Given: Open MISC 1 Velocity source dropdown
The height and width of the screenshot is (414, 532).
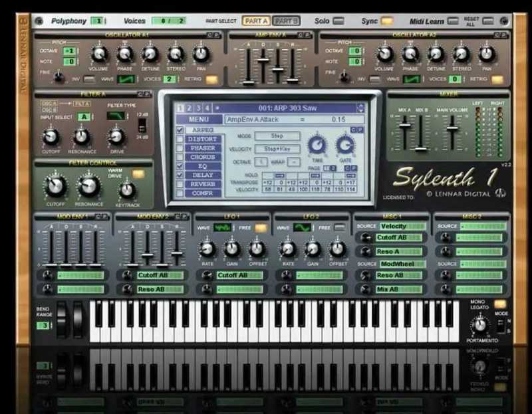Looking at the screenshot, I should (402, 226).
